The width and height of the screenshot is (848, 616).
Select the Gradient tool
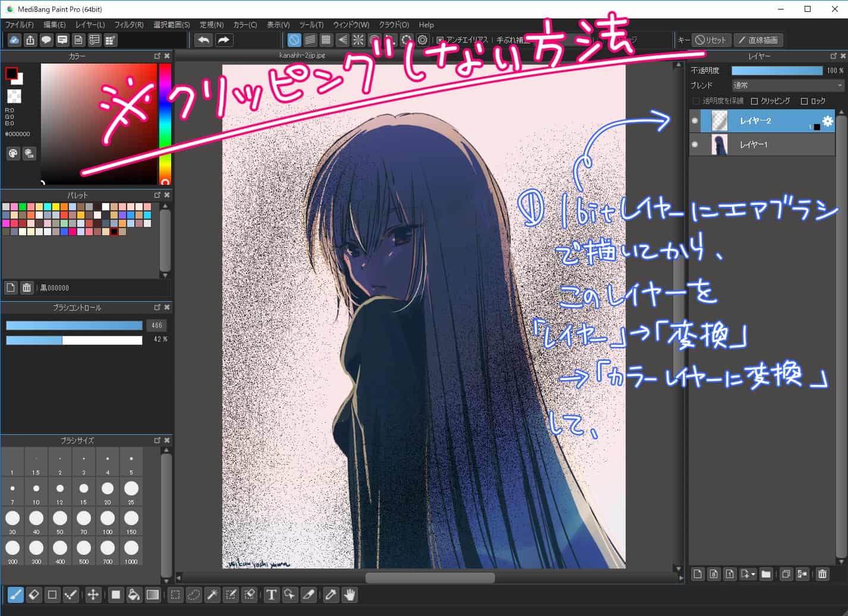pyautogui.click(x=153, y=595)
